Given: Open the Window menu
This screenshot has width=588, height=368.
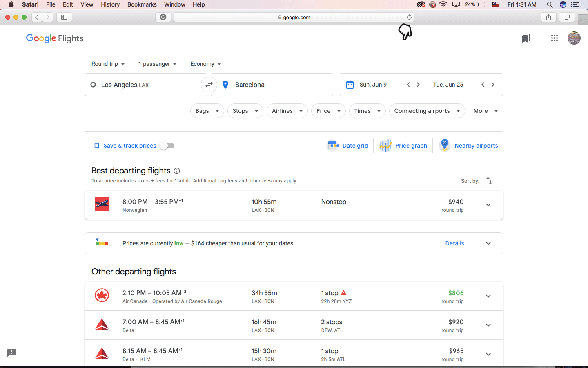Looking at the screenshot, I should point(175,4).
